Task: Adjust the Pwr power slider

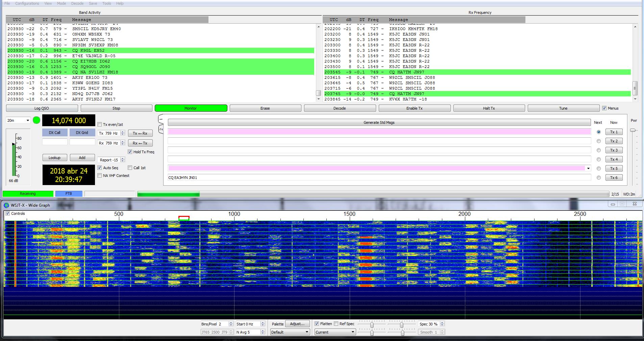Action: tap(633, 131)
